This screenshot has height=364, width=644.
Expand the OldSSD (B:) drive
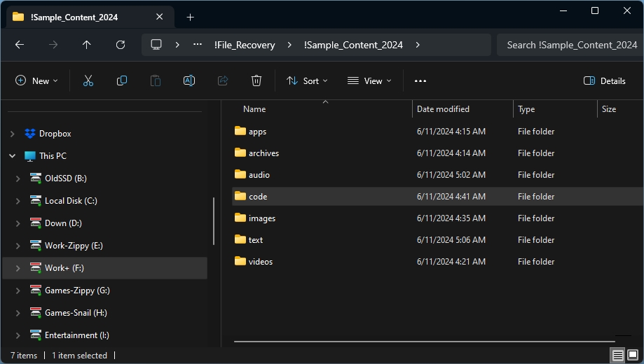click(18, 178)
